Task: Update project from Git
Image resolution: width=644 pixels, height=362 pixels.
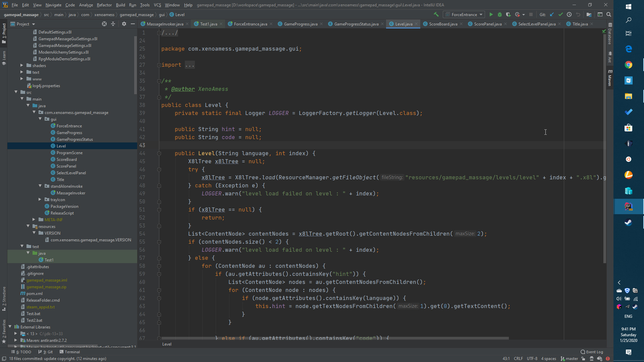Action: pyautogui.click(x=552, y=14)
